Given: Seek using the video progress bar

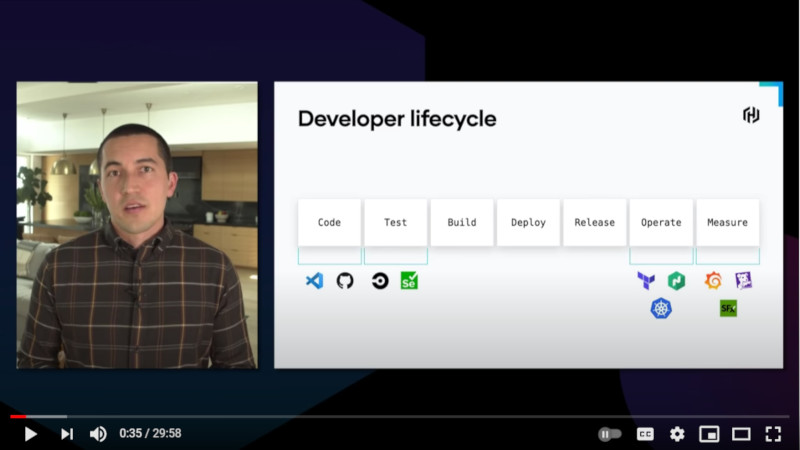Looking at the screenshot, I should tap(399, 417).
